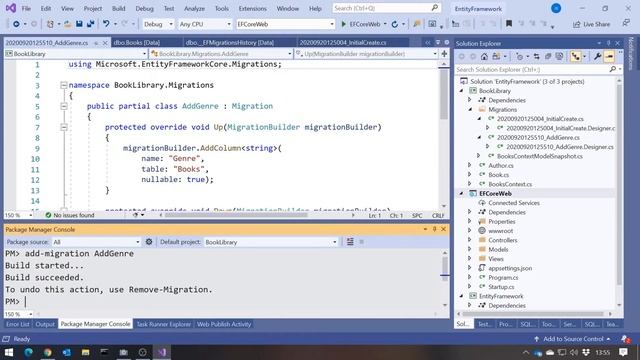Click the Save toolbar icon

coord(79,24)
